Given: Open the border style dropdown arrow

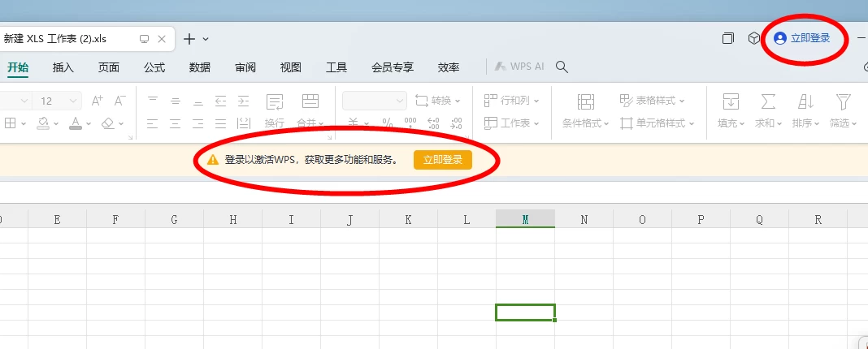Looking at the screenshot, I should pos(24,123).
